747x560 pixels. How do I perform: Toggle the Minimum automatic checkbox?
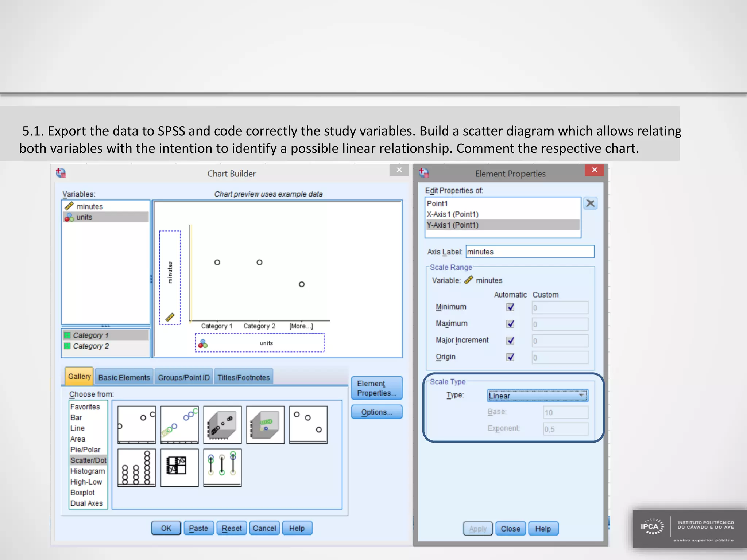(510, 307)
